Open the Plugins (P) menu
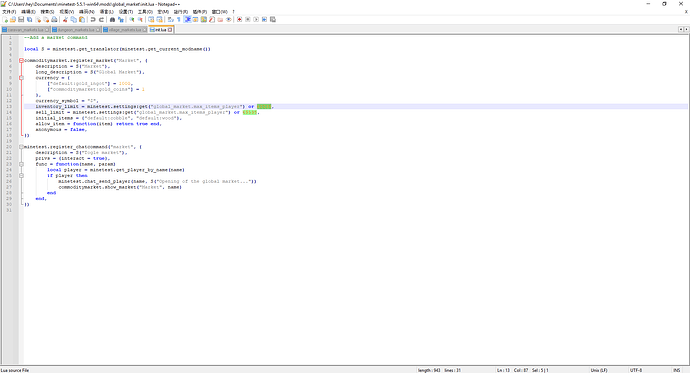The height and width of the screenshot is (373, 690). click(x=199, y=11)
